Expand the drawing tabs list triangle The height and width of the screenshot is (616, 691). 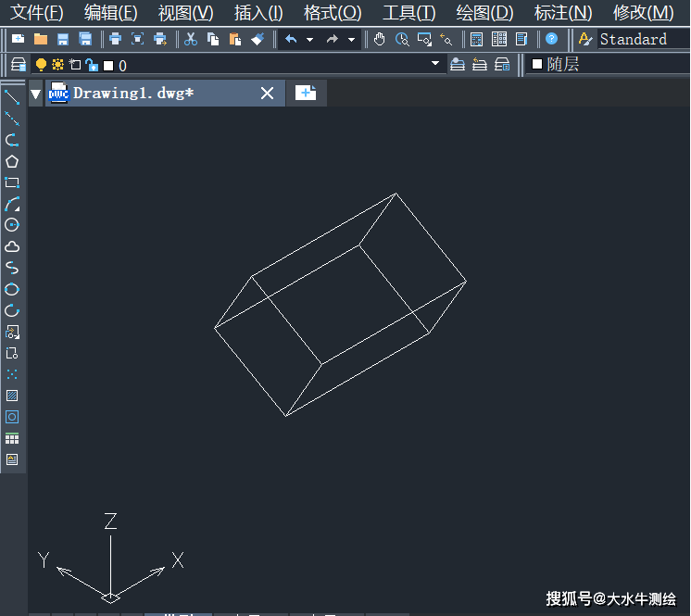click(x=36, y=94)
